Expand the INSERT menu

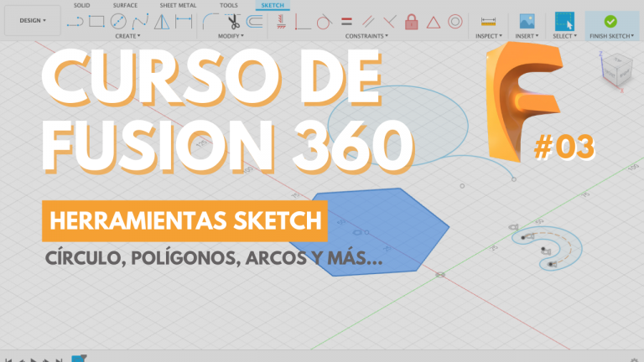pyautogui.click(x=527, y=36)
